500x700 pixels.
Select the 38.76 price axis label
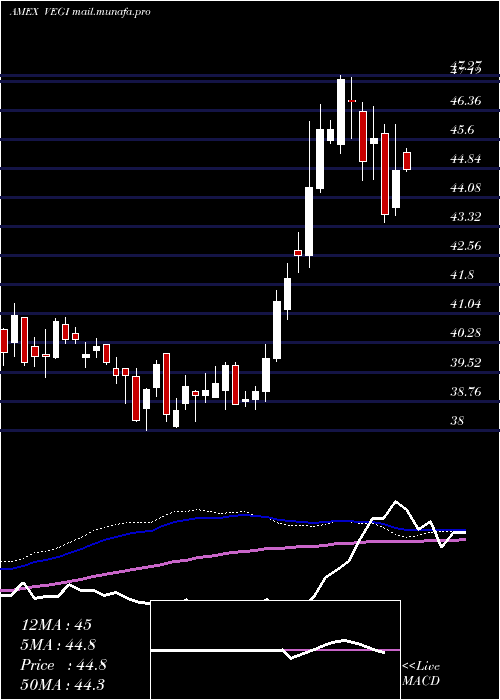tap(466, 392)
